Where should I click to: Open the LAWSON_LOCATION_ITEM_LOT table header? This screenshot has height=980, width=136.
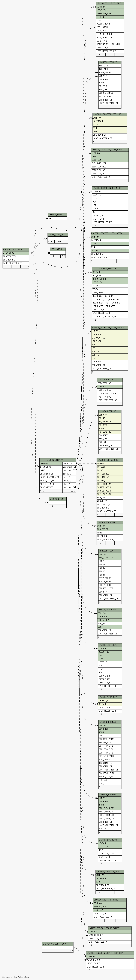tap(109, 188)
